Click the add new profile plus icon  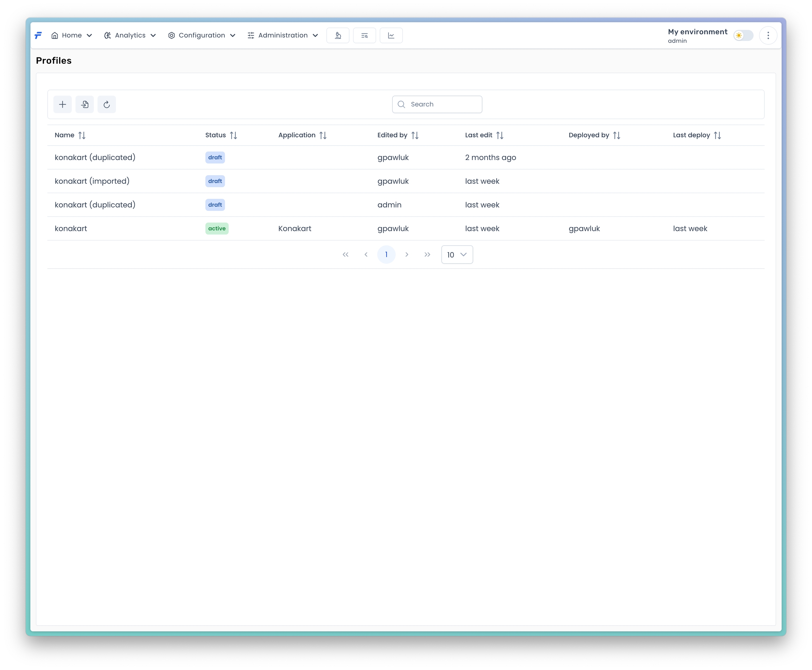pos(62,105)
